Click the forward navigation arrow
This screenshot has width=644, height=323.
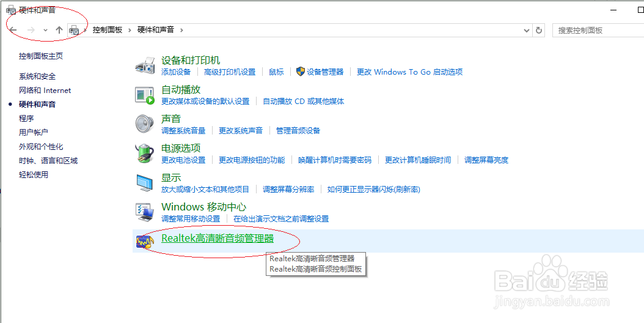tap(31, 30)
